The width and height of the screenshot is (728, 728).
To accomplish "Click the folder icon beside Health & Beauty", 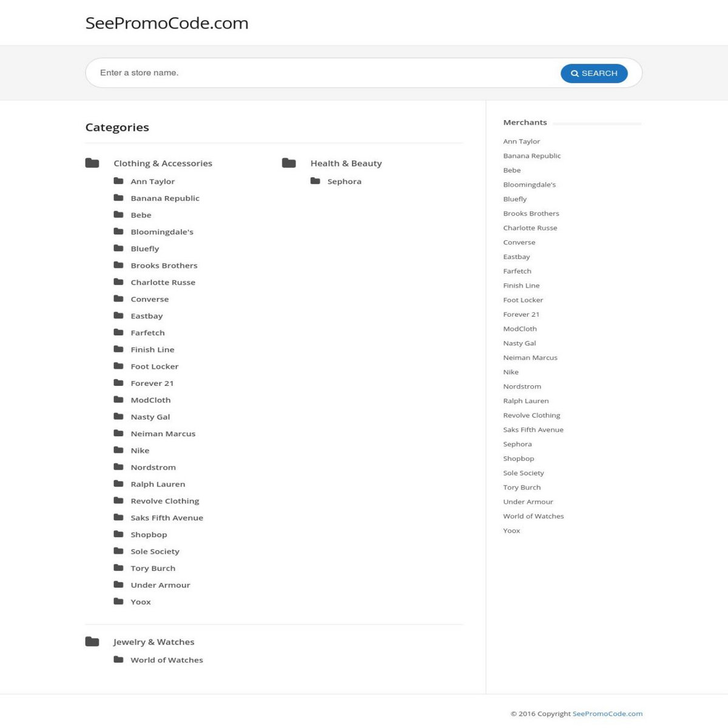I will coord(289,163).
